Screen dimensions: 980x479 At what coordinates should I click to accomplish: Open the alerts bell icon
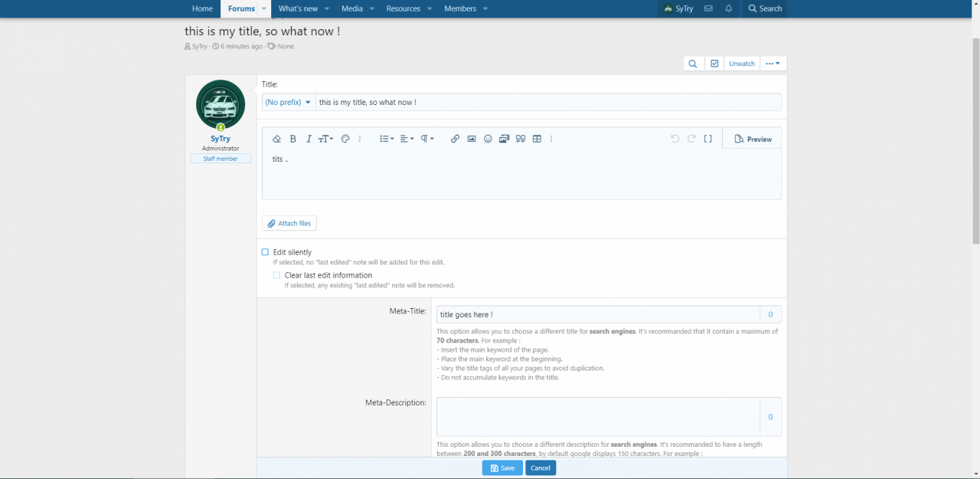729,8
